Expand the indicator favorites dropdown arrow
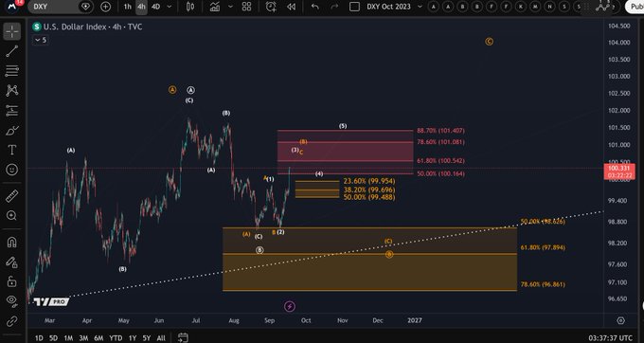 point(230,7)
